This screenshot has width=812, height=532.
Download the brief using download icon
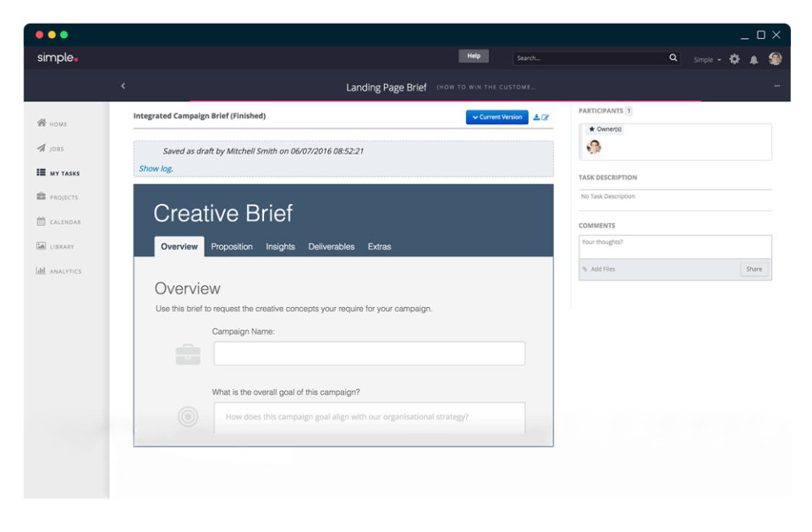tap(536, 117)
